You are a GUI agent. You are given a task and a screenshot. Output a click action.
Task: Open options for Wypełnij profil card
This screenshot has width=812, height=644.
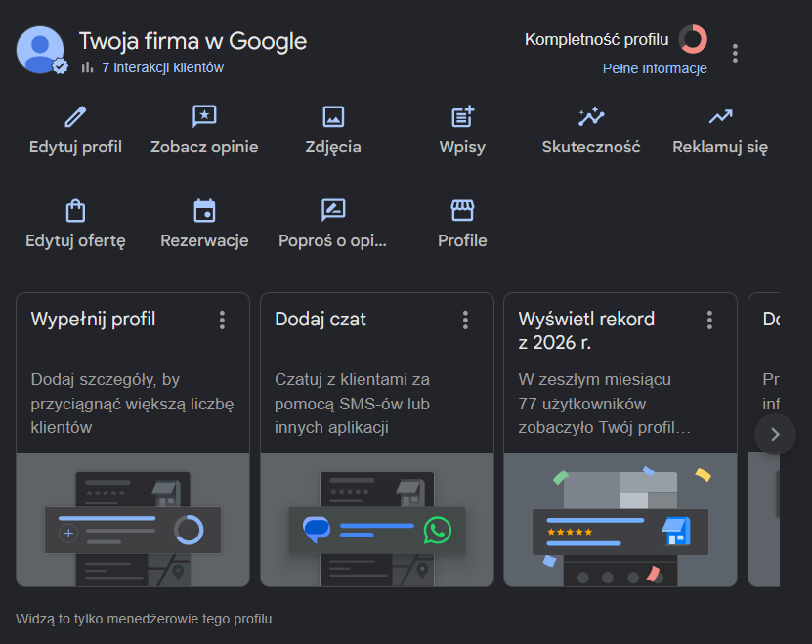click(222, 321)
